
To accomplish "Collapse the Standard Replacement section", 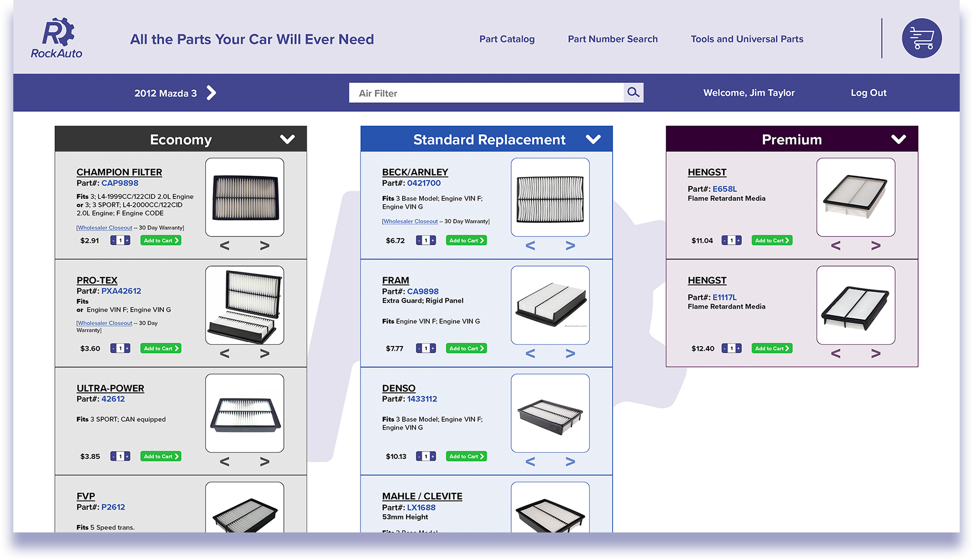I will tap(593, 139).
